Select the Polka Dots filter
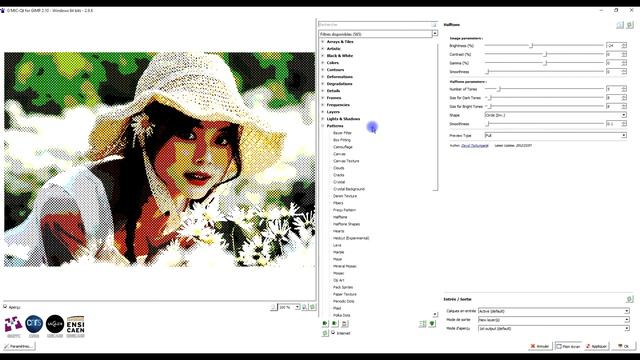Viewport: 640px width, 360px height. click(342, 315)
